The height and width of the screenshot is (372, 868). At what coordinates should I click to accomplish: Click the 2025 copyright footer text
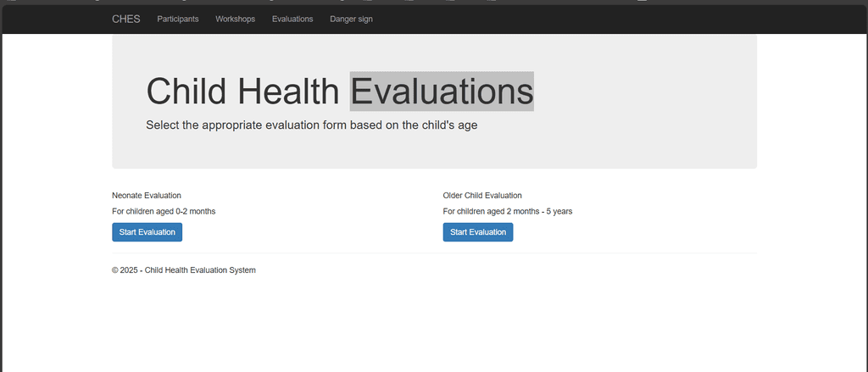tap(184, 270)
